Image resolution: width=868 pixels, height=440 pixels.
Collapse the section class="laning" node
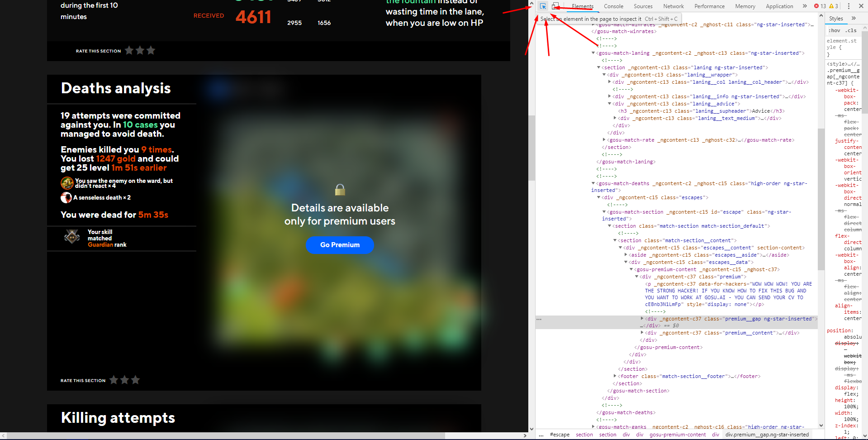598,68
